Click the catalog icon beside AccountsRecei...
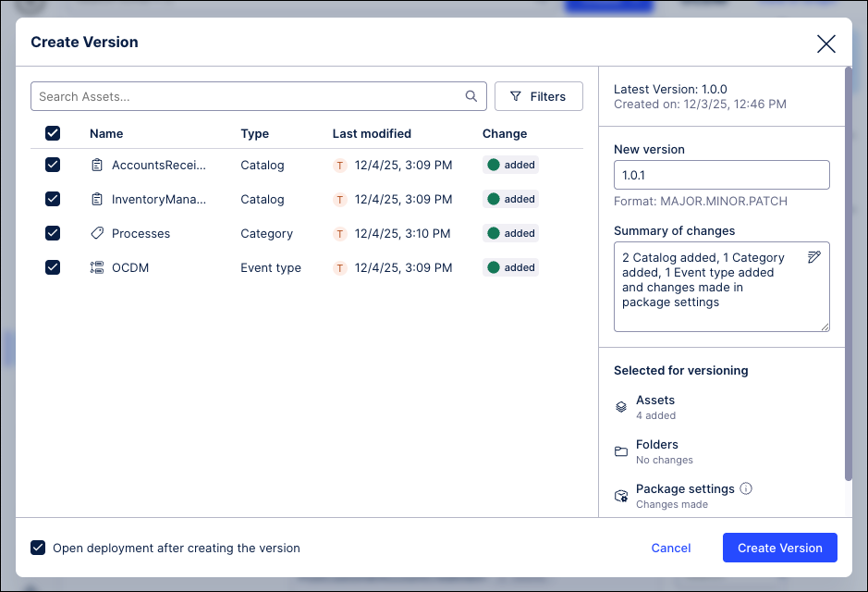The height and width of the screenshot is (592, 868). click(97, 166)
